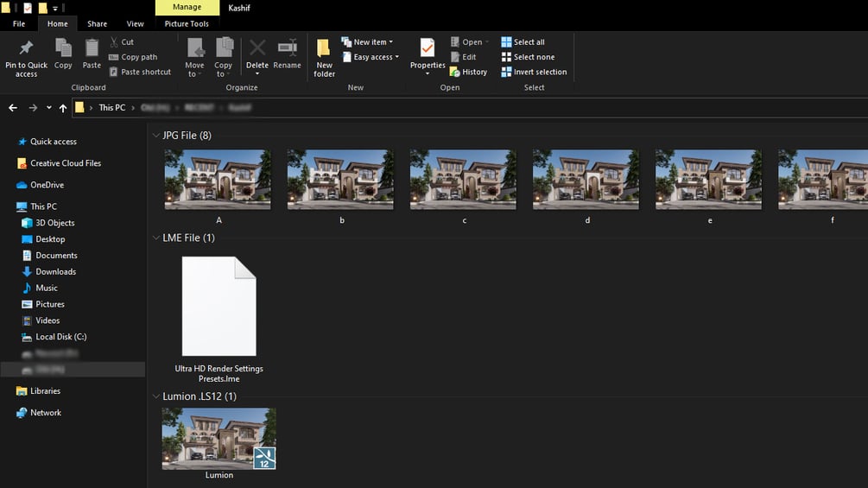Open the Easy access dropdown
Screen dimensions: 868x488
(x=371, y=57)
